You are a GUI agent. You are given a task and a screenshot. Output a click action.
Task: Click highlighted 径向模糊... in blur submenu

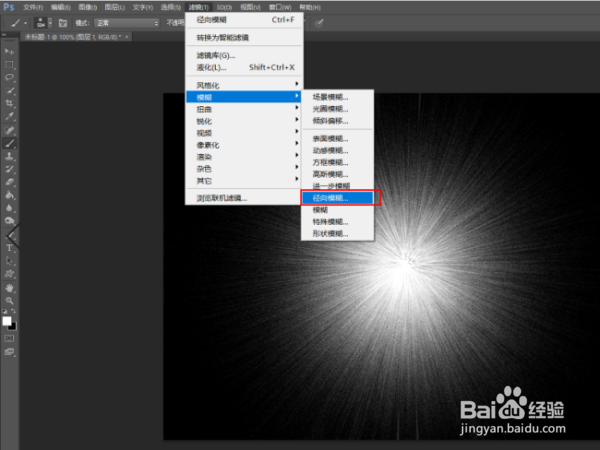pyautogui.click(x=338, y=198)
